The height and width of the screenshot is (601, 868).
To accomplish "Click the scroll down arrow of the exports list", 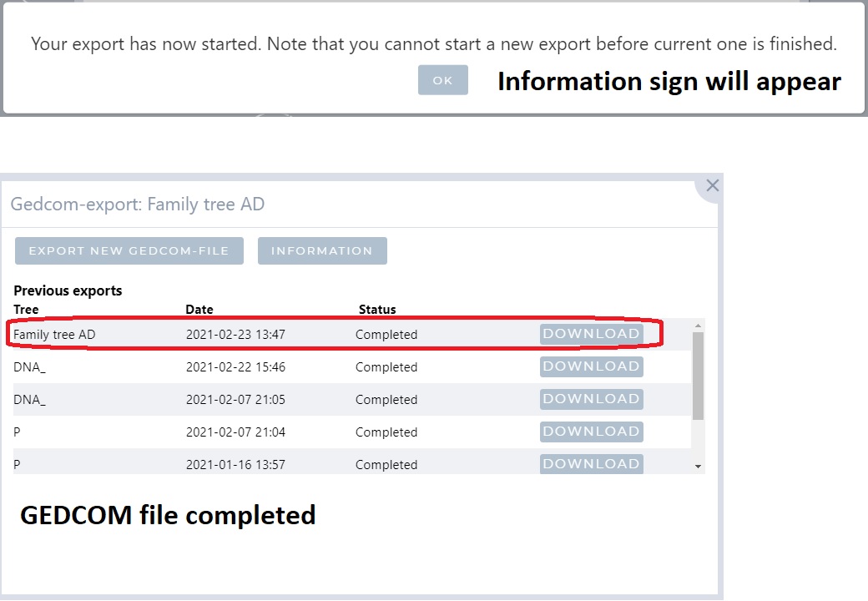I will (699, 467).
